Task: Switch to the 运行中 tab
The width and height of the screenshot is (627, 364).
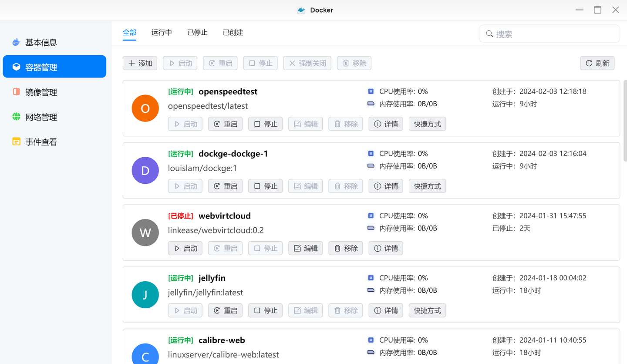Action: [161, 32]
